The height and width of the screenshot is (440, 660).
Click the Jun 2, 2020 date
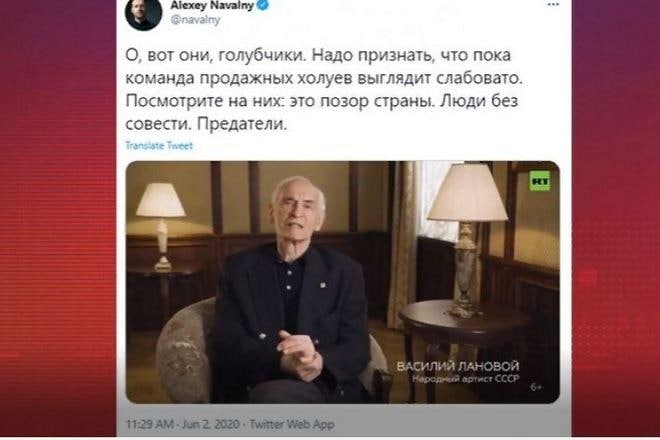pyautogui.click(x=210, y=424)
